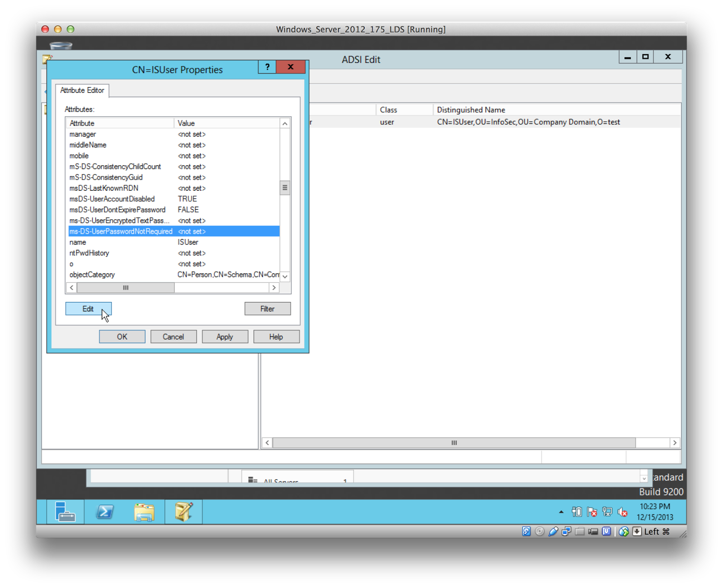
Task: Click the VirtualBox virtualization features indicator
Action: click(x=606, y=532)
